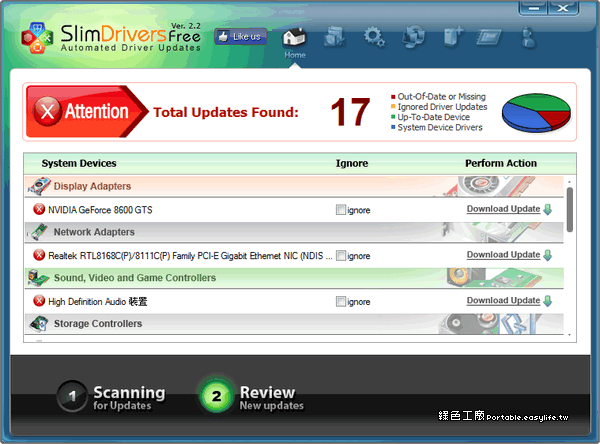This screenshot has height=444, width=600.
Task: Click green download arrow in NVIDIA row
Action: pos(548,209)
